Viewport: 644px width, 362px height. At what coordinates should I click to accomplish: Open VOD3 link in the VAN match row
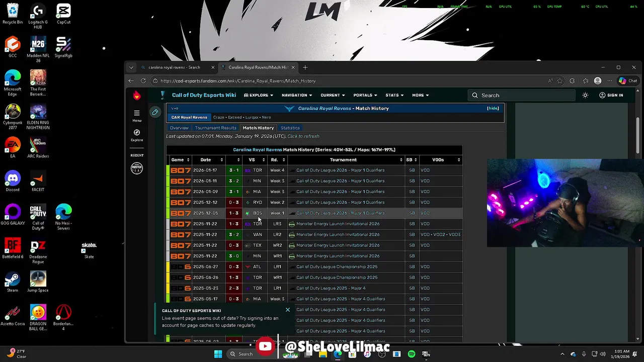[454, 235]
